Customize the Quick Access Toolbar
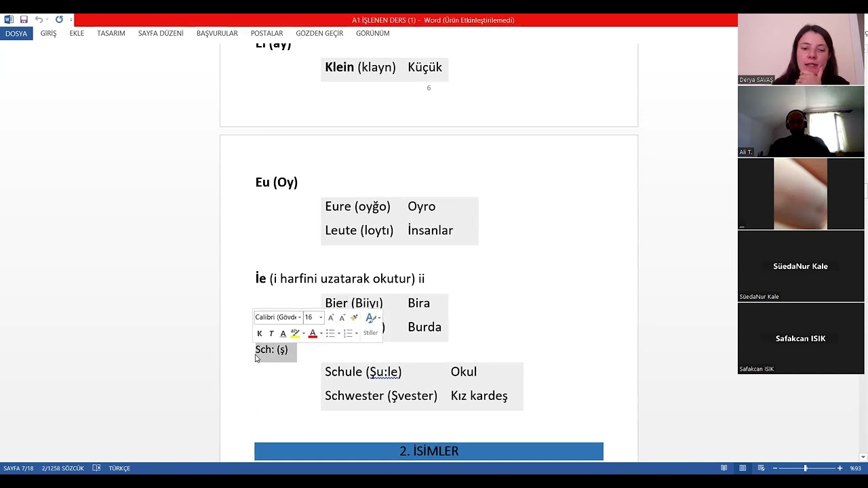Viewport: 868px width, 488px height. tap(71, 20)
